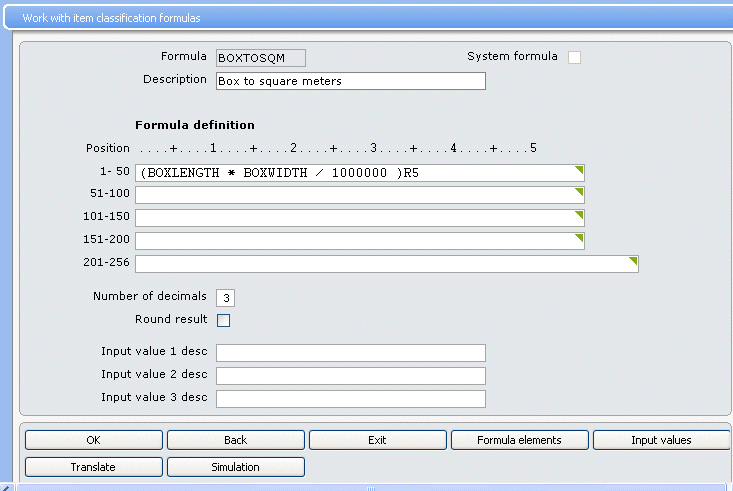Open Formula elements

click(519, 440)
